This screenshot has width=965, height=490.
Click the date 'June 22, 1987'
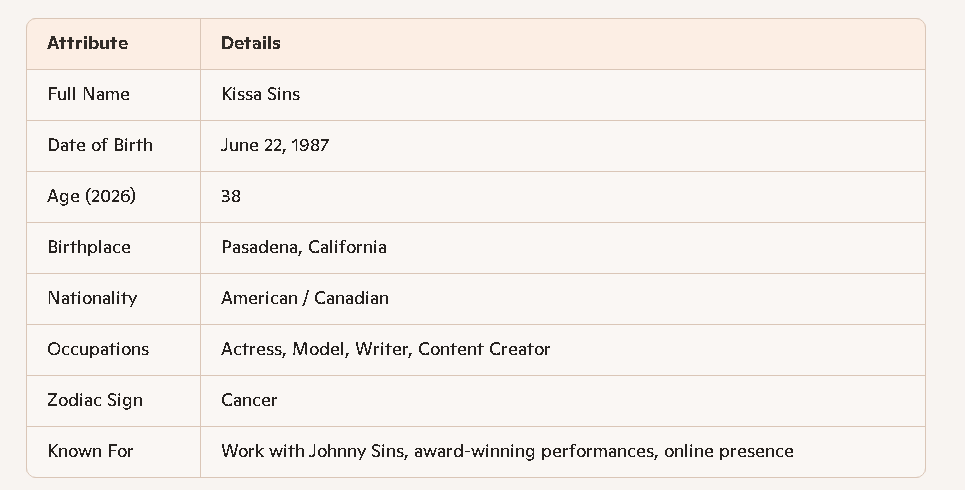(x=275, y=145)
